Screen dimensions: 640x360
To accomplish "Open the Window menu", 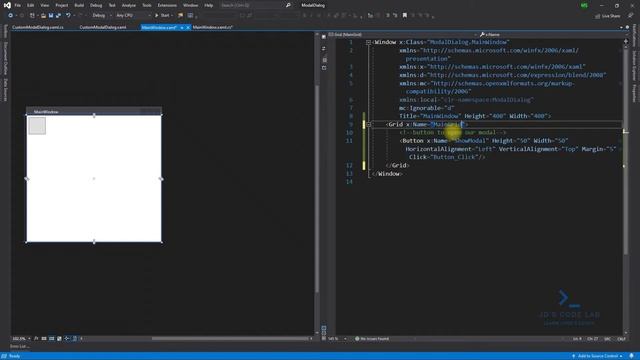I will click(190, 5).
